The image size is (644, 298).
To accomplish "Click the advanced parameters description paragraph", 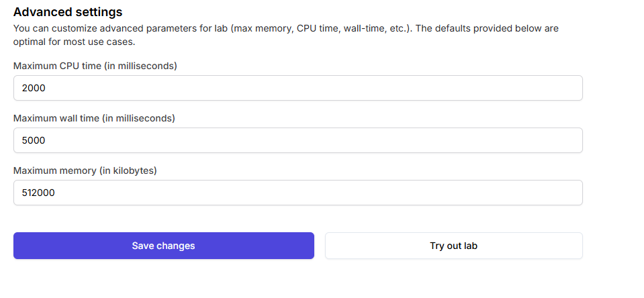I will (285, 35).
